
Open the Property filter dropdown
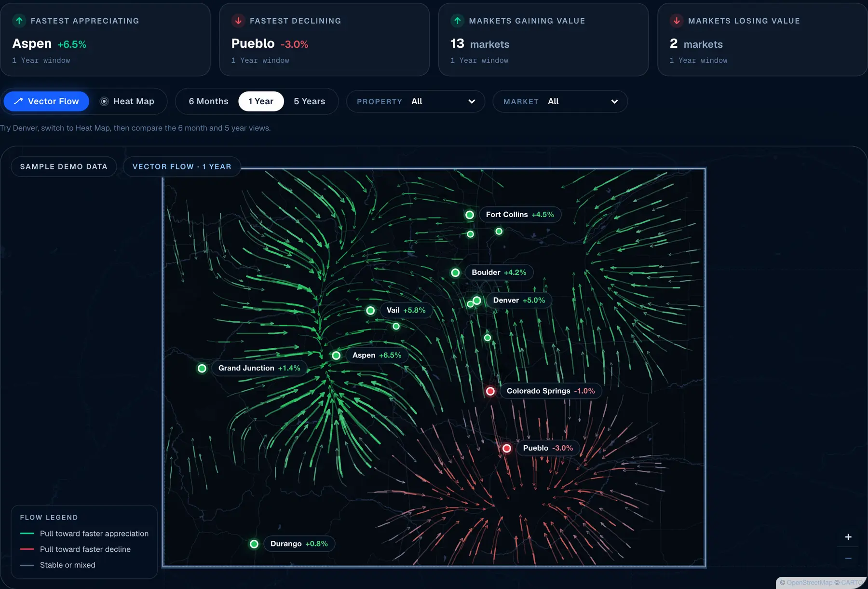(416, 101)
